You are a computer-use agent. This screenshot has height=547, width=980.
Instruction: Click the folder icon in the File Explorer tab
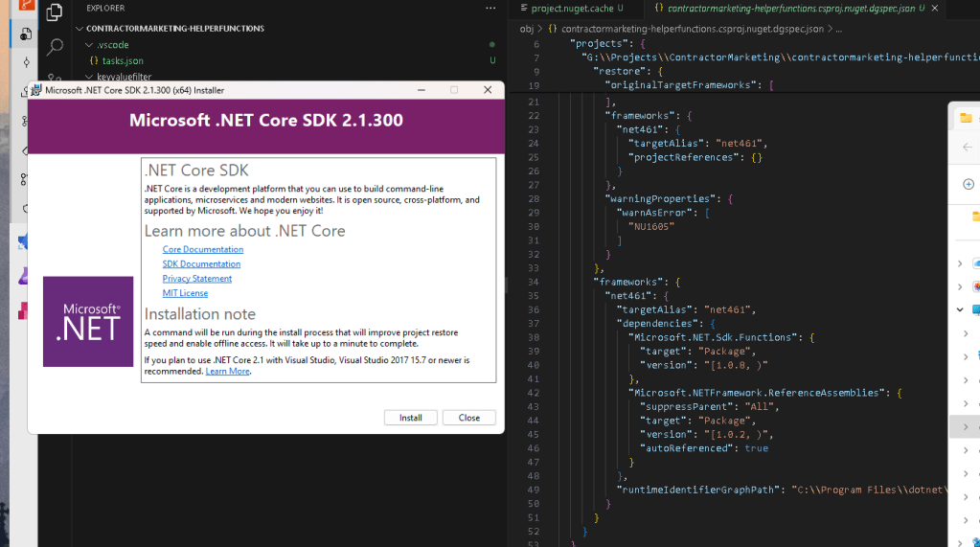click(967, 118)
